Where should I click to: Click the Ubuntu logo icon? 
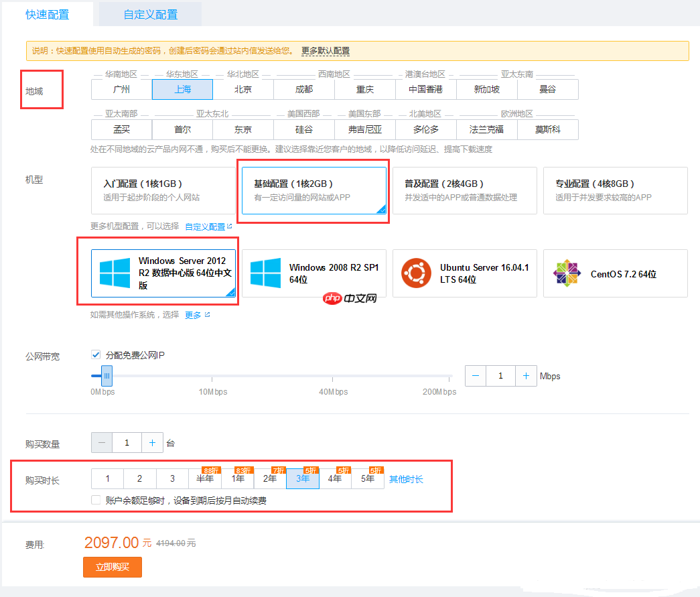pyautogui.click(x=416, y=273)
